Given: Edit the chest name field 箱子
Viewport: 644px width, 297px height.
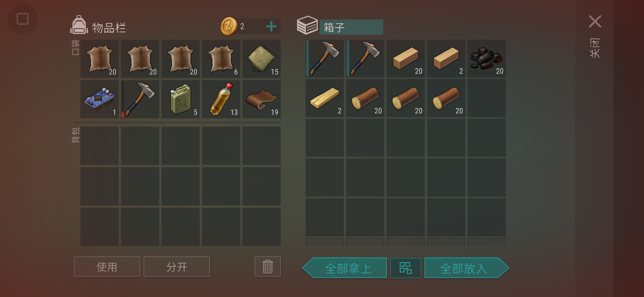Looking at the screenshot, I should click(351, 27).
